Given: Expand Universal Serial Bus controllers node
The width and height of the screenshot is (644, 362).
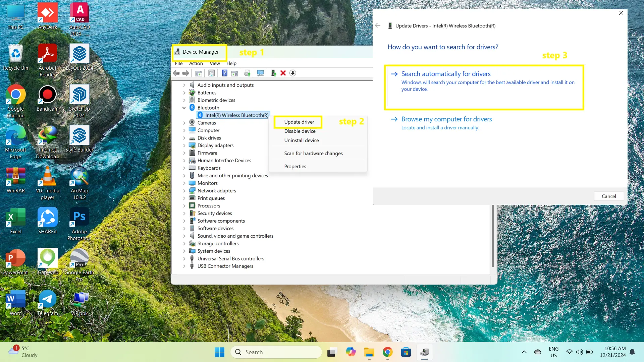Looking at the screenshot, I should pyautogui.click(x=184, y=258).
